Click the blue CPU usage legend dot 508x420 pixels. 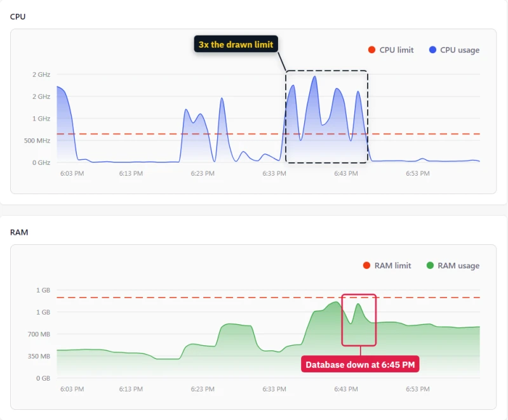tap(432, 50)
